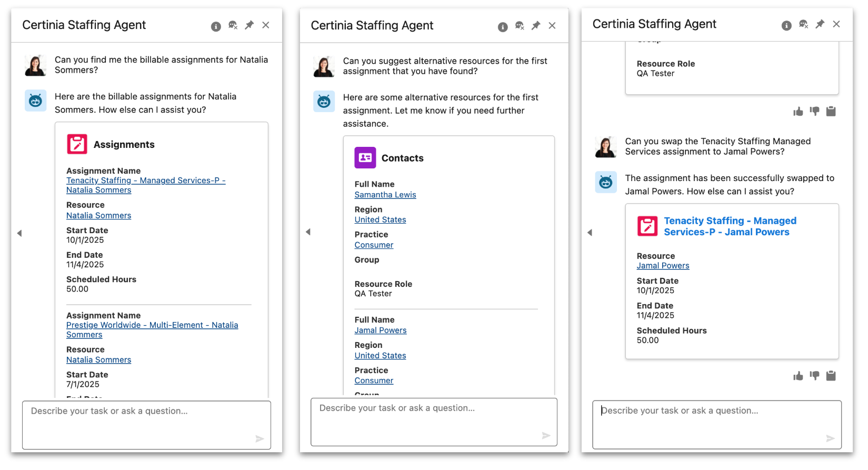
Task: Click the side arrow on the swapped assignment panel
Action: (590, 233)
